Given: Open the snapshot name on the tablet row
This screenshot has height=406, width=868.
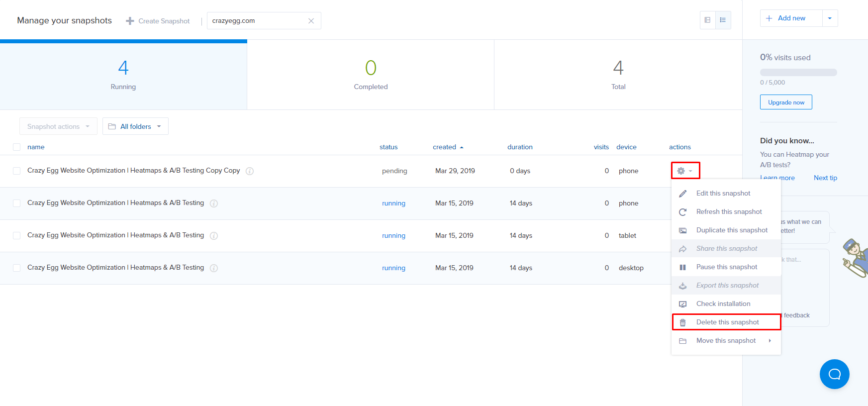Looking at the screenshot, I should point(115,235).
